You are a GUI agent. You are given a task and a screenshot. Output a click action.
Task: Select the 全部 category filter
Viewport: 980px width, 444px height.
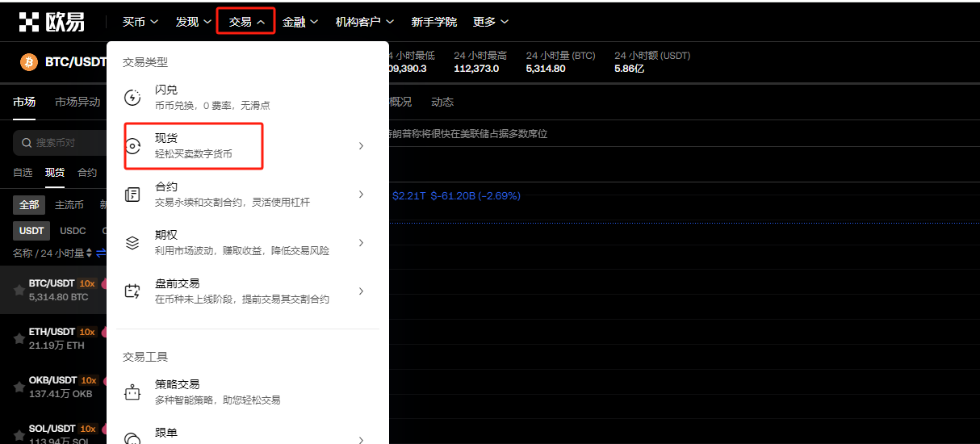click(x=29, y=205)
